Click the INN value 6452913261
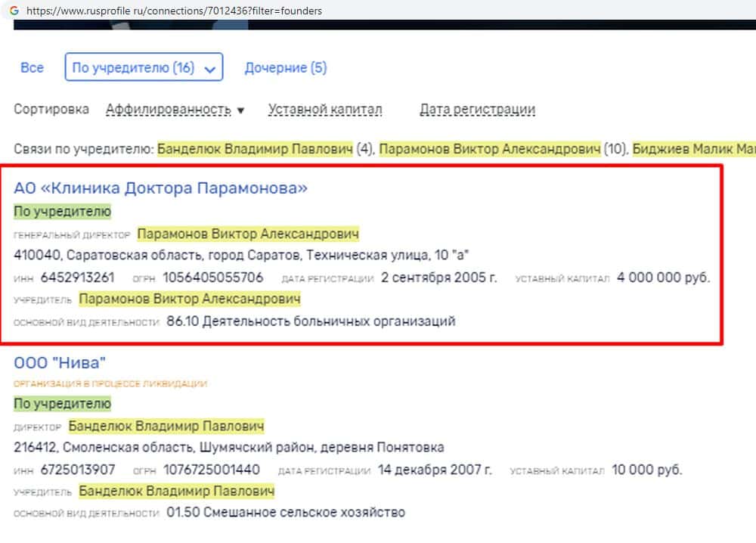This screenshot has width=756, height=543. coord(77,278)
